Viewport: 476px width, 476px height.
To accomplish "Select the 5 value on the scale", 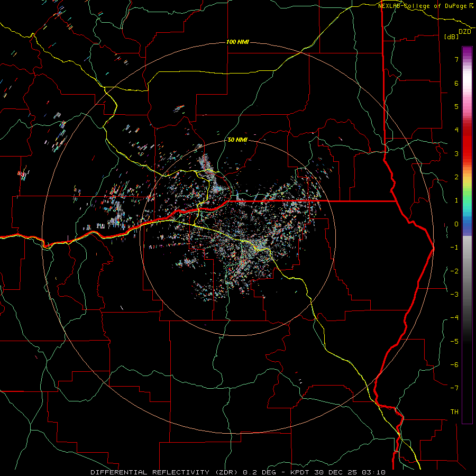I will 456,106.
